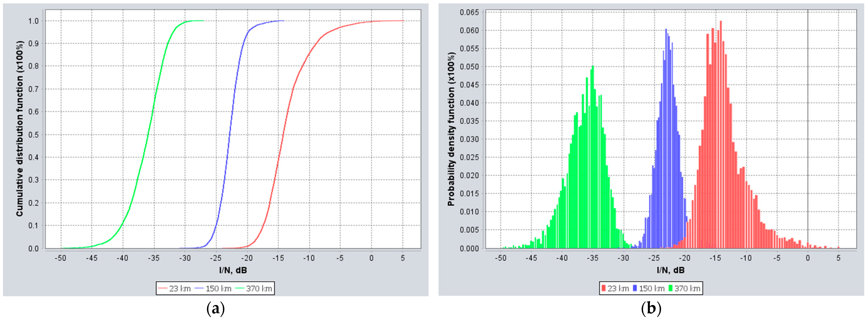The height and width of the screenshot is (320, 868).
Task: Click the 'I/N, dB' axis title under histogram chart
Action: click(671, 270)
